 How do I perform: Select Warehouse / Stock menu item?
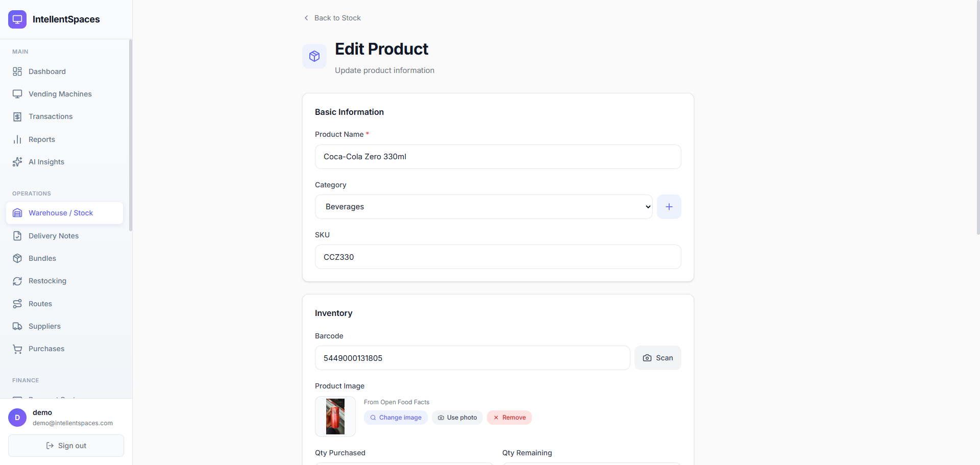65,213
